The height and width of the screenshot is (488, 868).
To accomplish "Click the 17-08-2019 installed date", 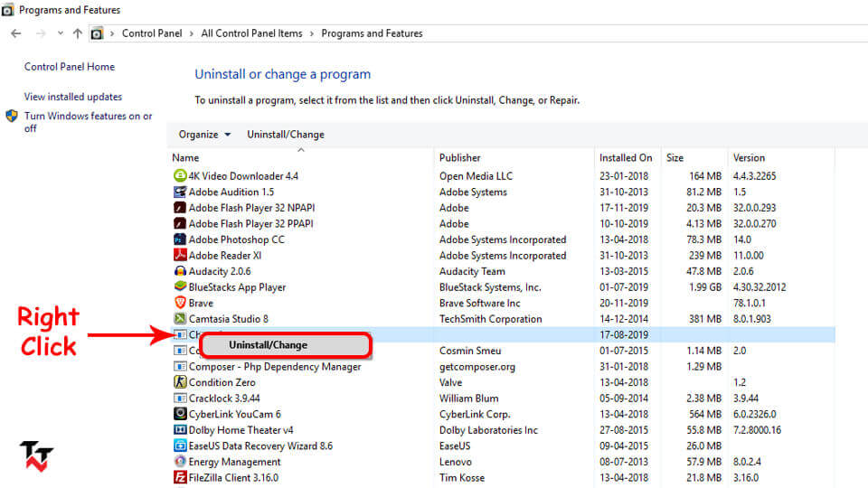I will pyautogui.click(x=624, y=334).
